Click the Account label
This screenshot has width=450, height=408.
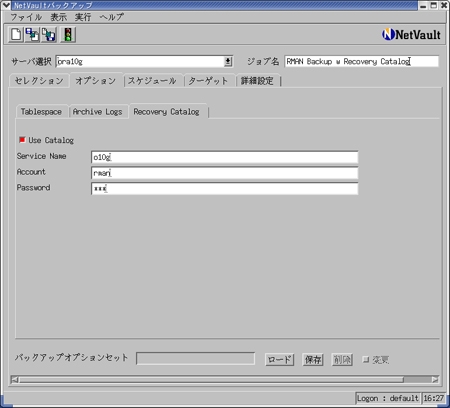[31, 172]
